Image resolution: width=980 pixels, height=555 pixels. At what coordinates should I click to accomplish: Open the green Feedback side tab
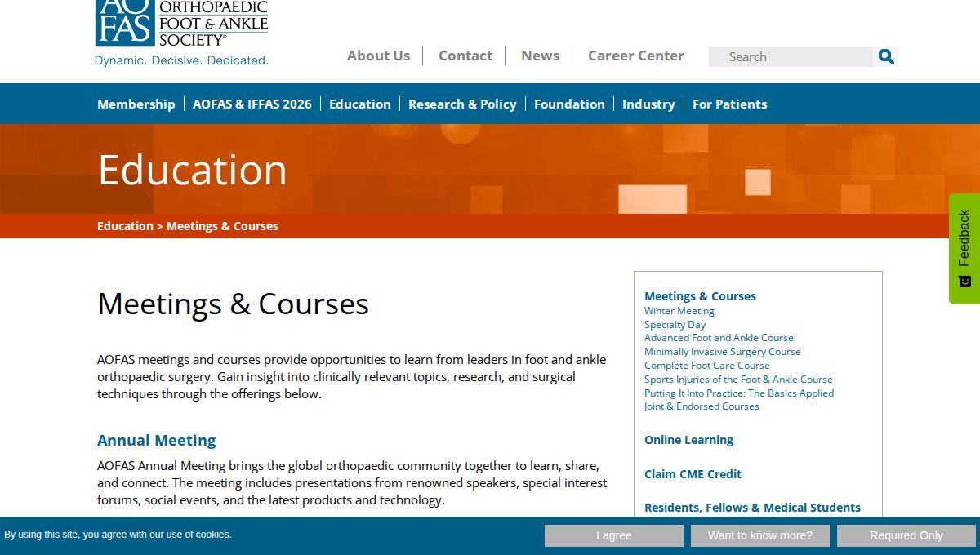(964, 248)
